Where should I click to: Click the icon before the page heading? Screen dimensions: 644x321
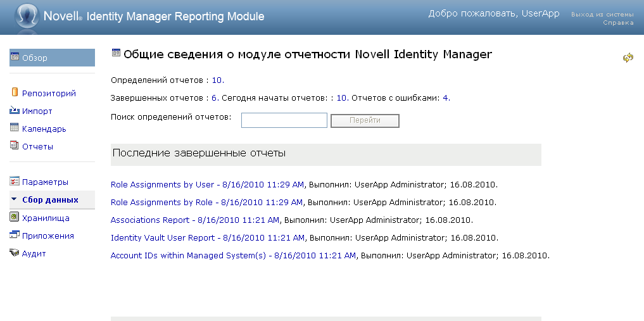117,53
